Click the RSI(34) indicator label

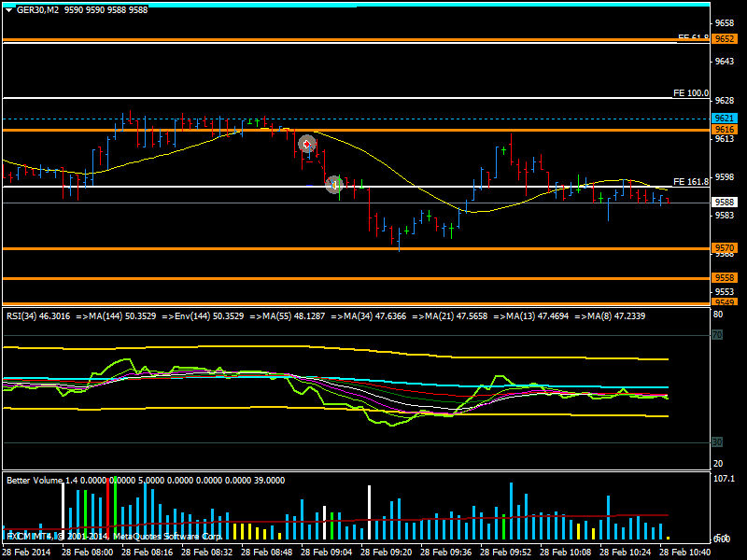(x=28, y=316)
